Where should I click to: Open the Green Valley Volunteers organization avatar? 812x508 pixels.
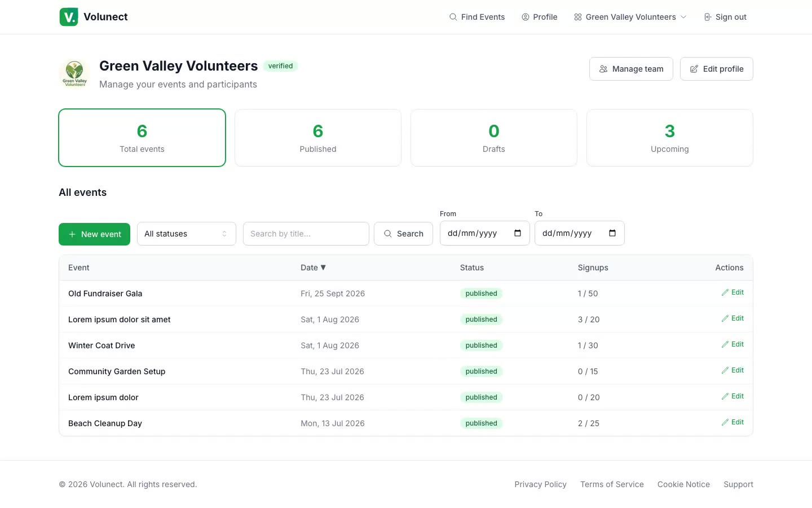74,74
